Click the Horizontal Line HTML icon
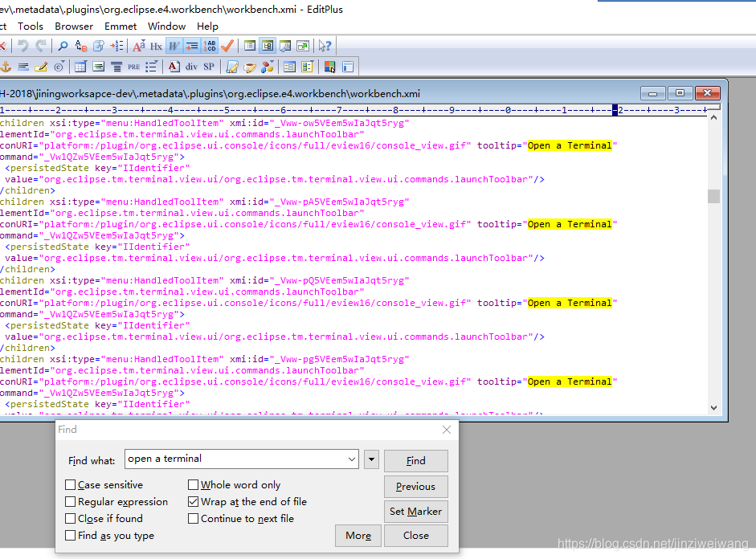 23,67
